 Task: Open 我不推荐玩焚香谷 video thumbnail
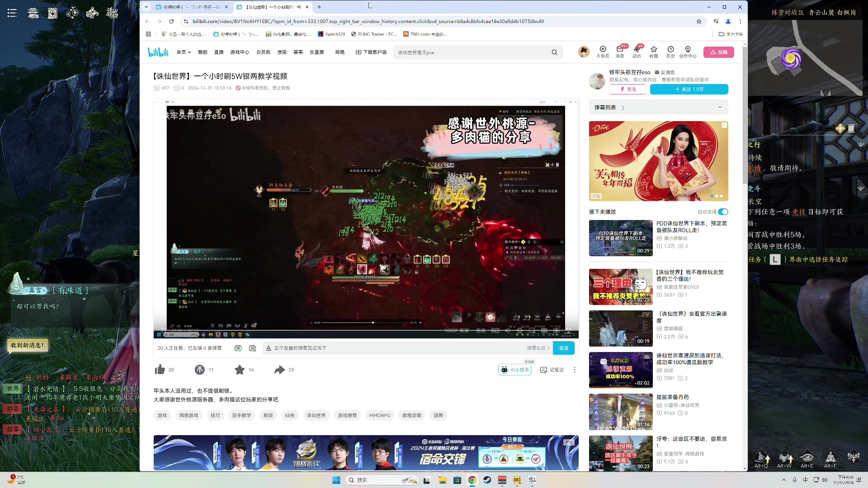tap(621, 286)
